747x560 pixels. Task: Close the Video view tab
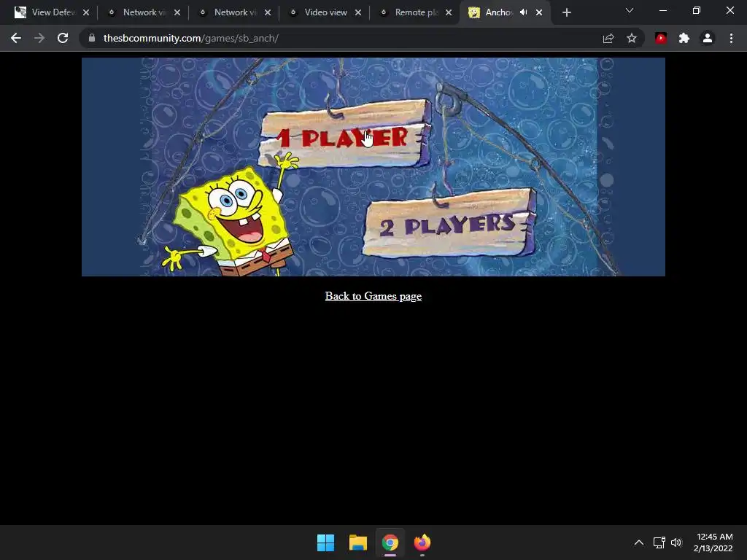click(358, 12)
